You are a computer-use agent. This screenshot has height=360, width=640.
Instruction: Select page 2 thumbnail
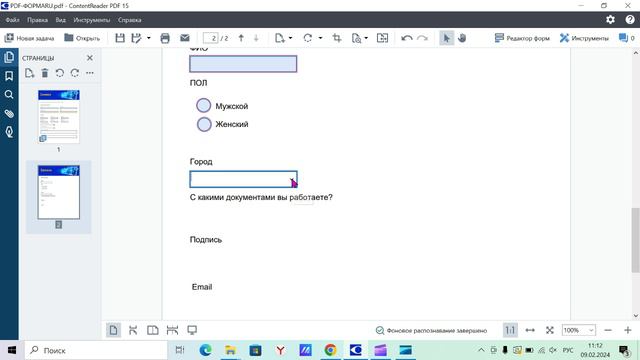[x=59, y=192]
